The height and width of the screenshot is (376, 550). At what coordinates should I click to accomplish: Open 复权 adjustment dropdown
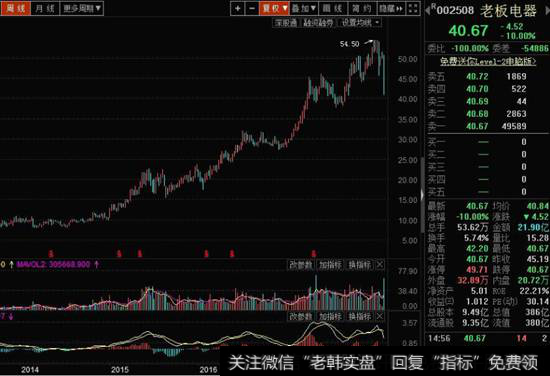[x=274, y=8]
